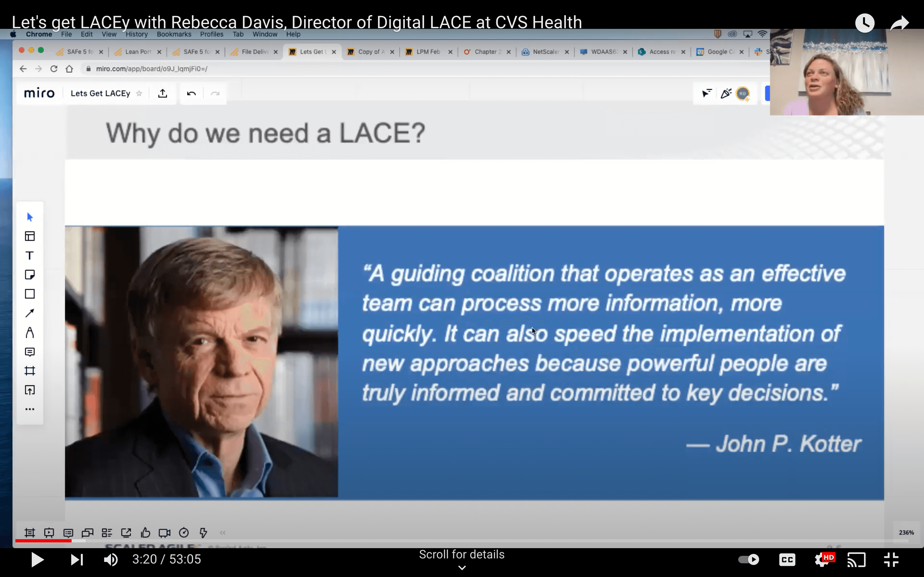Screen dimensions: 924x577
Task: Toggle YouTube autoplay switch
Action: [749, 559]
